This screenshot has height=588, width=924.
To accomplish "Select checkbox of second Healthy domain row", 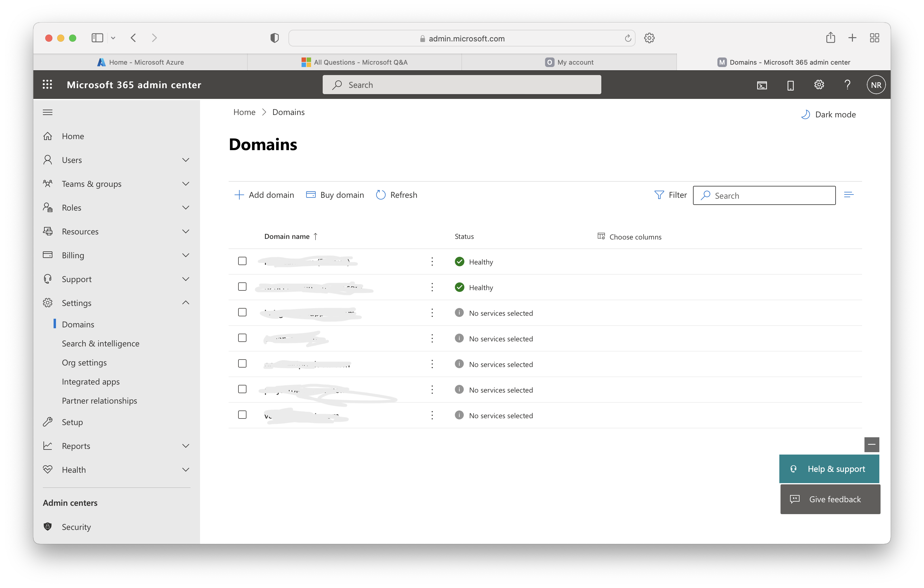I will coord(242,287).
